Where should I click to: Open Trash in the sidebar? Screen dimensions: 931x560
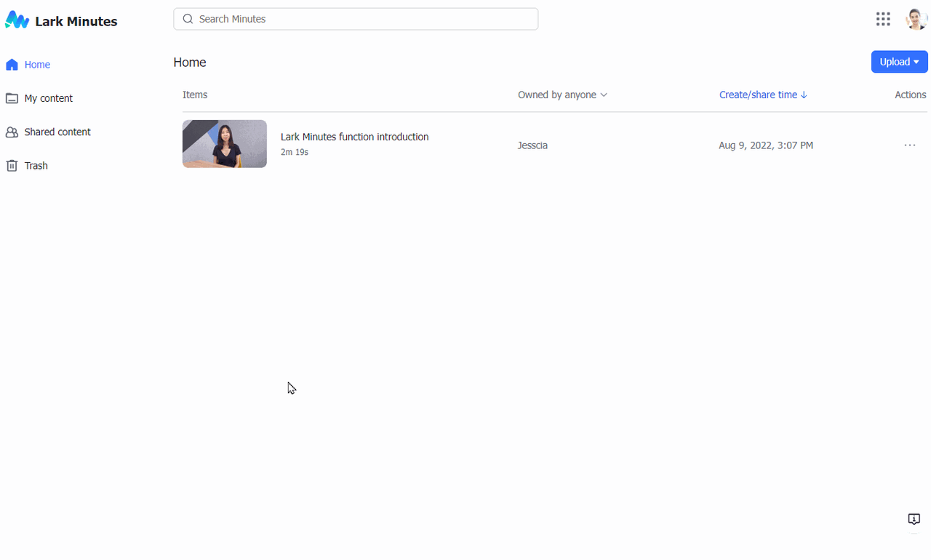36,166
